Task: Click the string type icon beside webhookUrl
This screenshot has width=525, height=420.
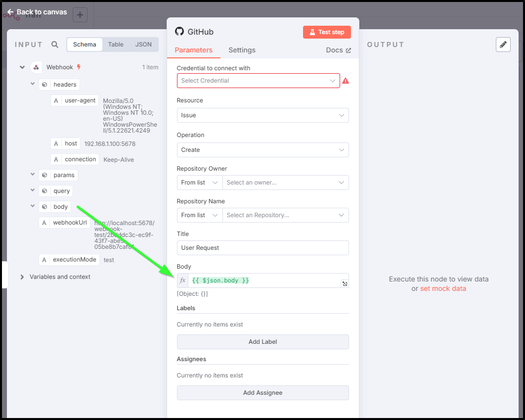Action: (x=44, y=223)
